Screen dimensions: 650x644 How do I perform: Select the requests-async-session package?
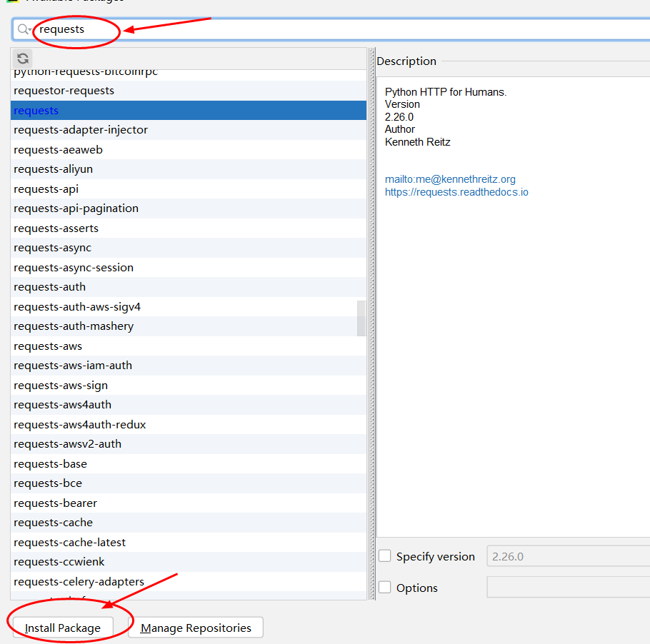point(188,268)
